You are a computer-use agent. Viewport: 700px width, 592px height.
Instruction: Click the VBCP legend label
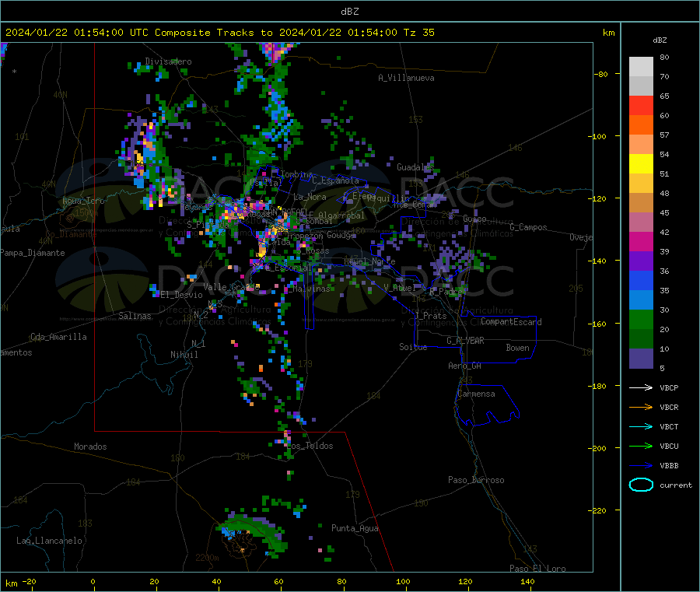coord(669,388)
